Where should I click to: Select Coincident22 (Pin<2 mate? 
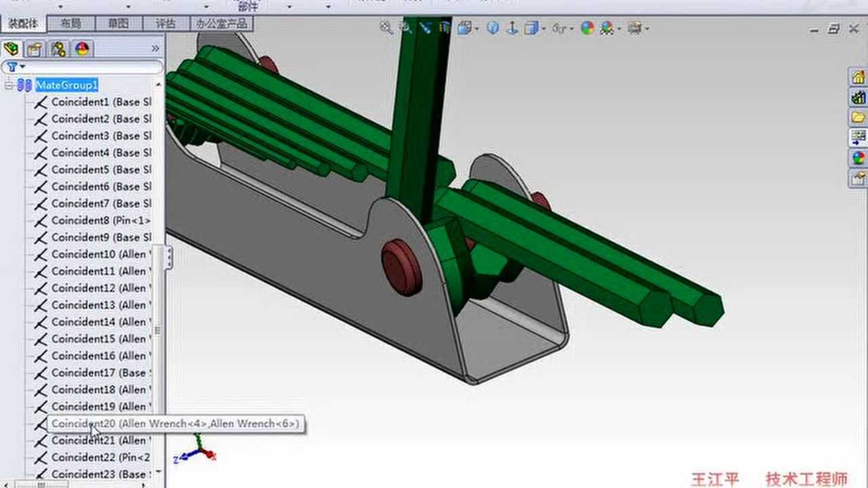pos(101,457)
